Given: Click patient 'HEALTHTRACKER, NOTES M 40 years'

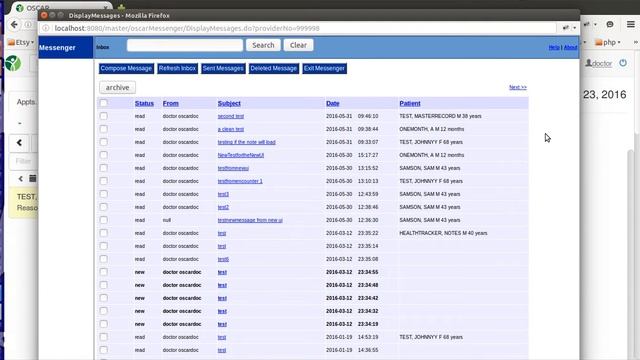Looking at the screenshot, I should 443,233.
